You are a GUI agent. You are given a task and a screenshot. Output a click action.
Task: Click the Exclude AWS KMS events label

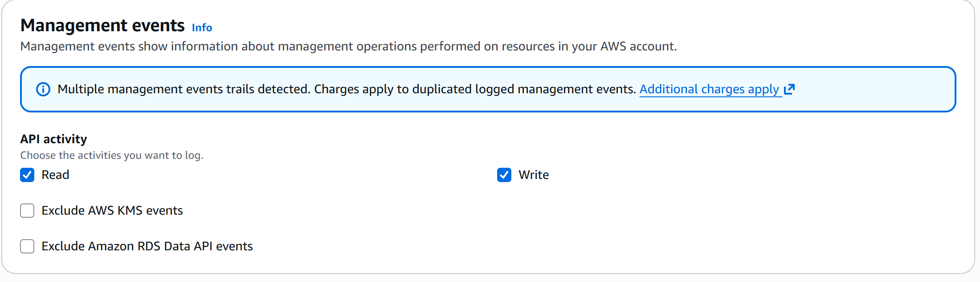[x=112, y=211]
